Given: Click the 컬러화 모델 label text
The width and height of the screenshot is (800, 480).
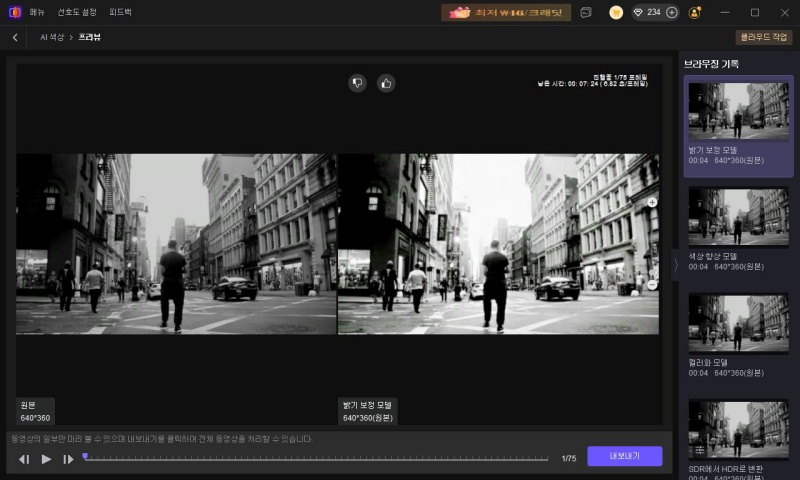Looking at the screenshot, I should click(x=708, y=363).
